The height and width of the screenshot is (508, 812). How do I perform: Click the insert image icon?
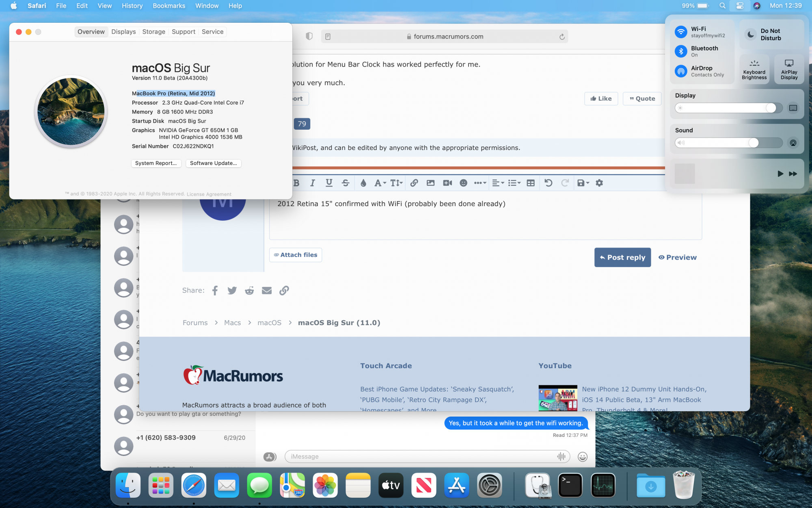[x=430, y=183]
